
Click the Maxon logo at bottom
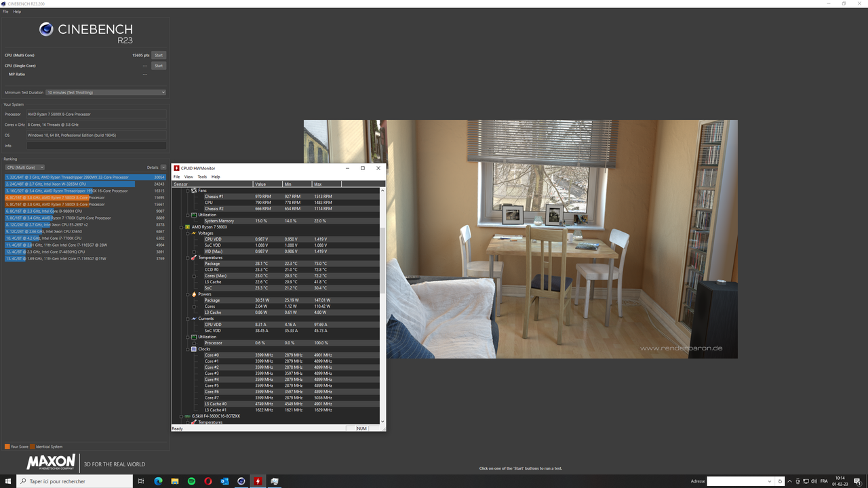[x=51, y=463]
